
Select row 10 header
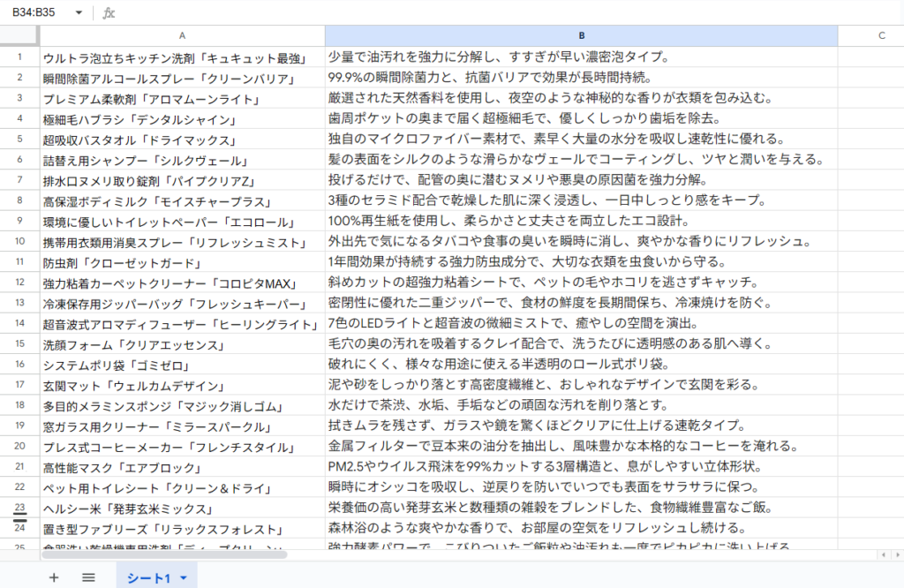click(x=19, y=241)
